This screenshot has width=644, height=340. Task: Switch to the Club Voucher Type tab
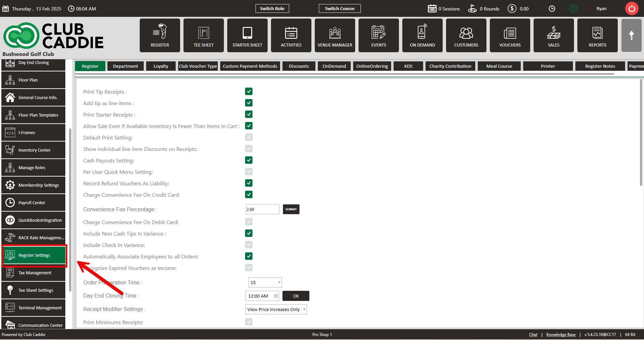click(198, 66)
